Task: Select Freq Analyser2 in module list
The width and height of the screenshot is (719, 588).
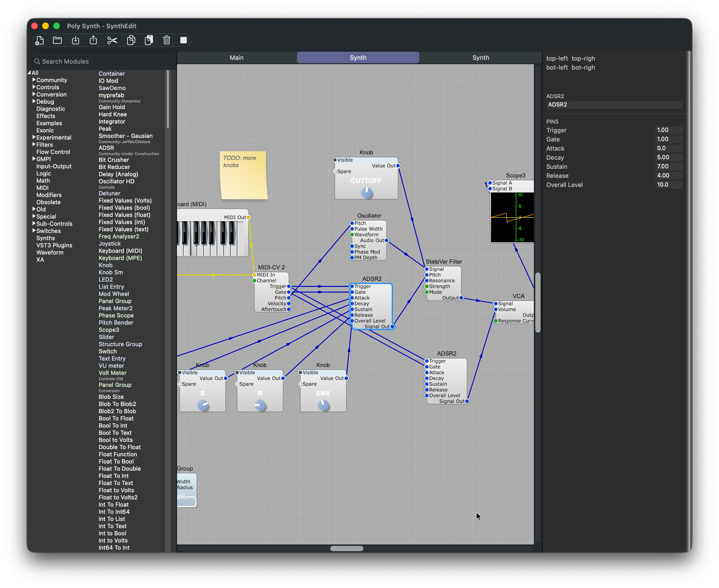Action: [x=119, y=236]
